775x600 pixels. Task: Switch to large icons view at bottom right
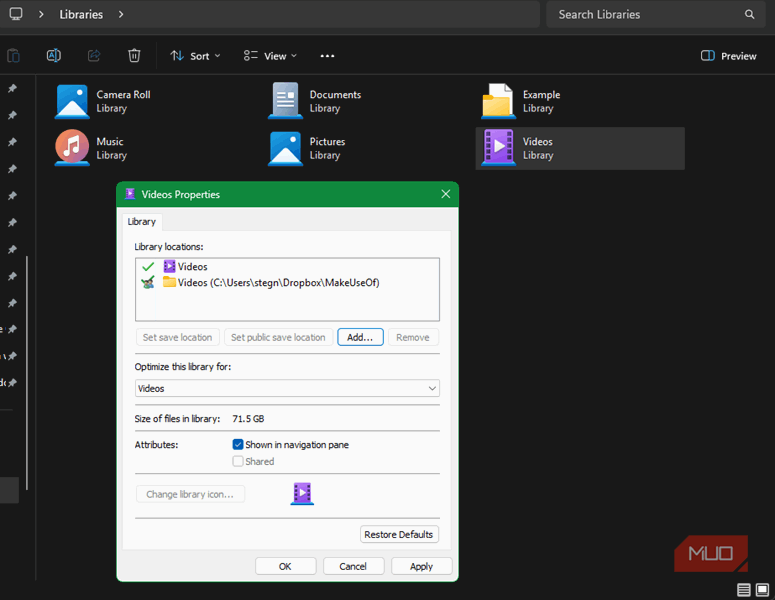[762, 590]
